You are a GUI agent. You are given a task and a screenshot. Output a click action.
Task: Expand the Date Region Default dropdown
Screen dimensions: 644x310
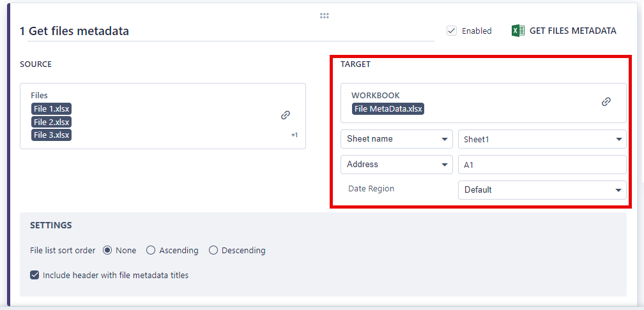click(542, 189)
